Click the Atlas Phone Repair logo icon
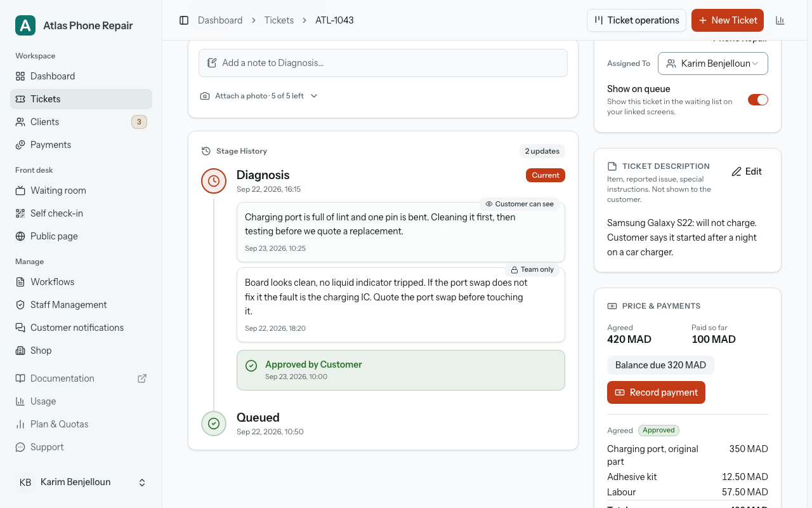The height and width of the screenshot is (508, 812). tap(25, 25)
